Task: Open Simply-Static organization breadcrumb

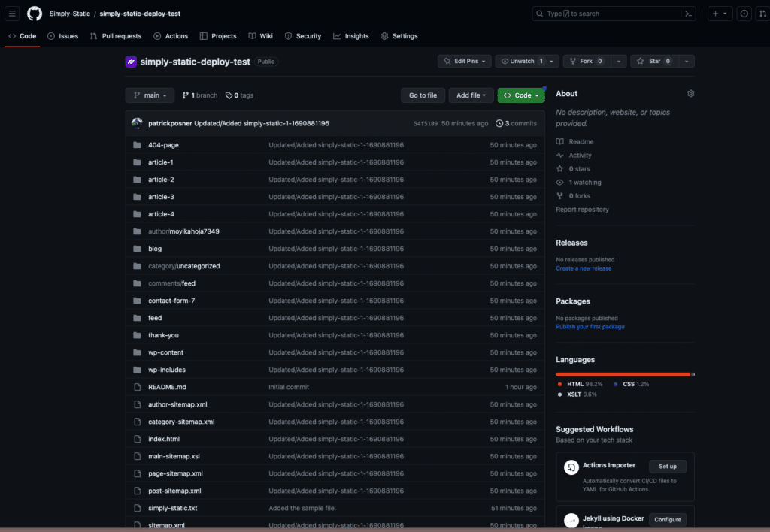Action: point(70,14)
